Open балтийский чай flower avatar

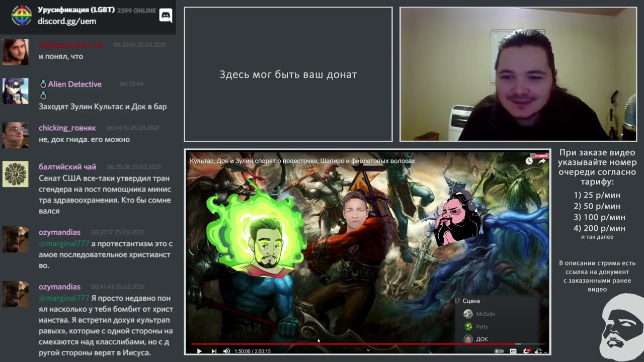pyautogui.click(x=15, y=174)
